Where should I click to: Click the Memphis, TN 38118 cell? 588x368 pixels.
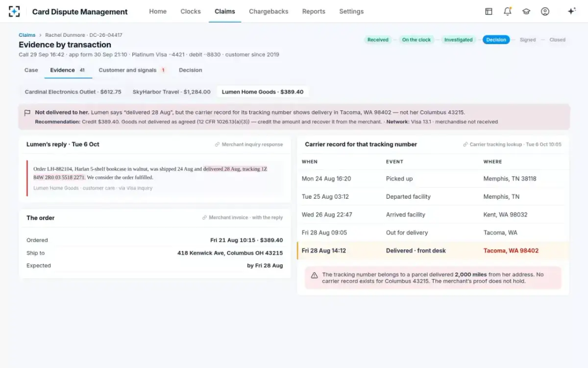click(510, 179)
